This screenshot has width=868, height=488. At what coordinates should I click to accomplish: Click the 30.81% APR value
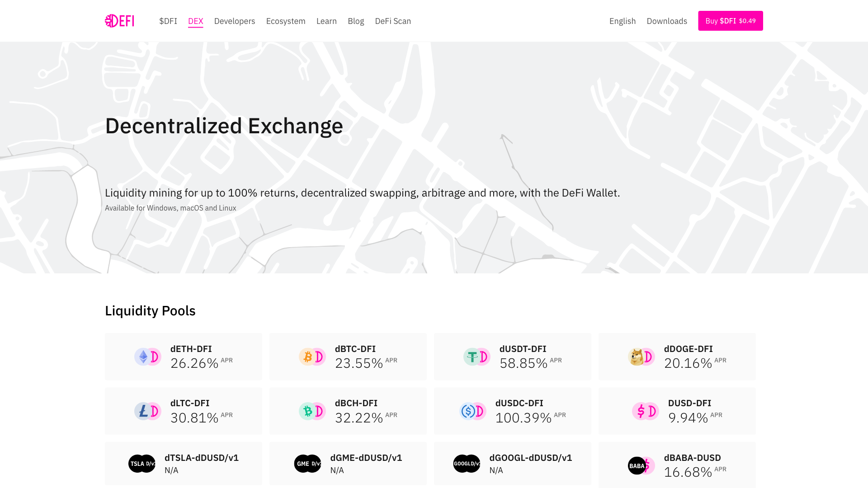pyautogui.click(x=194, y=418)
